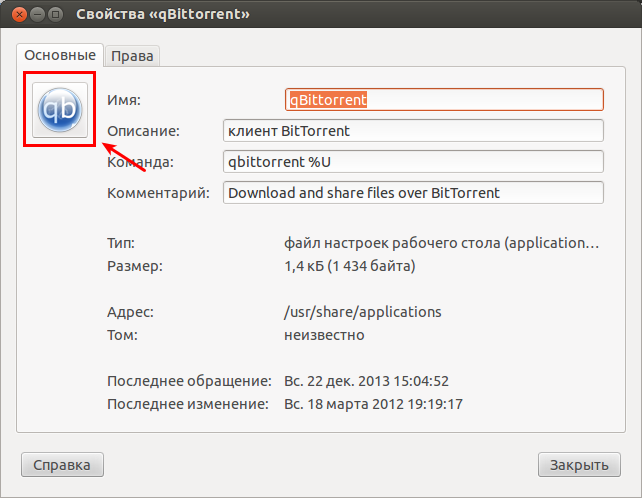Click the qBittorrent icon chooser button
Viewport: 642px width, 498px height.
[60, 110]
